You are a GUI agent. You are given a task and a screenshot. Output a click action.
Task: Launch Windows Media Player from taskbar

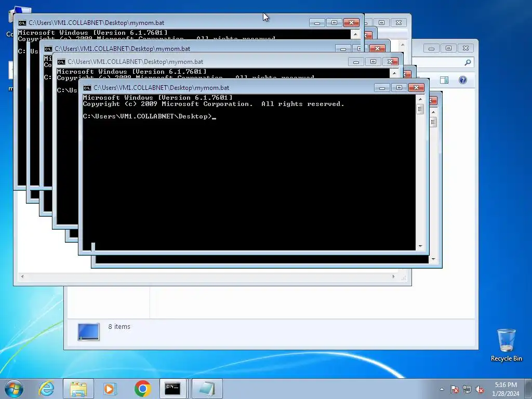click(x=110, y=389)
